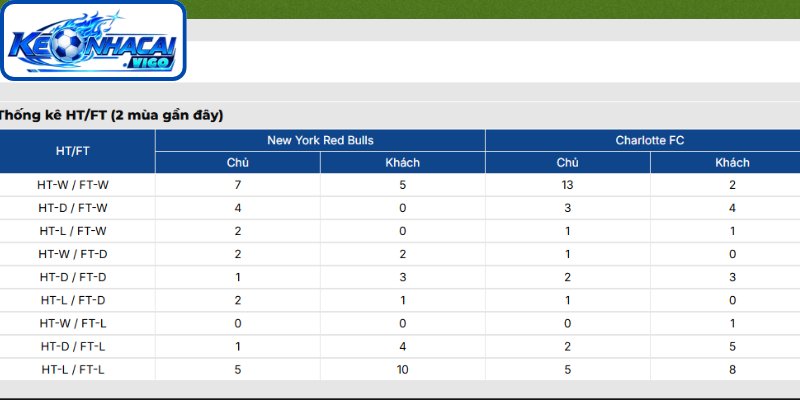
Task: Click the HT-L / FT-D row label
Action: coord(73,301)
